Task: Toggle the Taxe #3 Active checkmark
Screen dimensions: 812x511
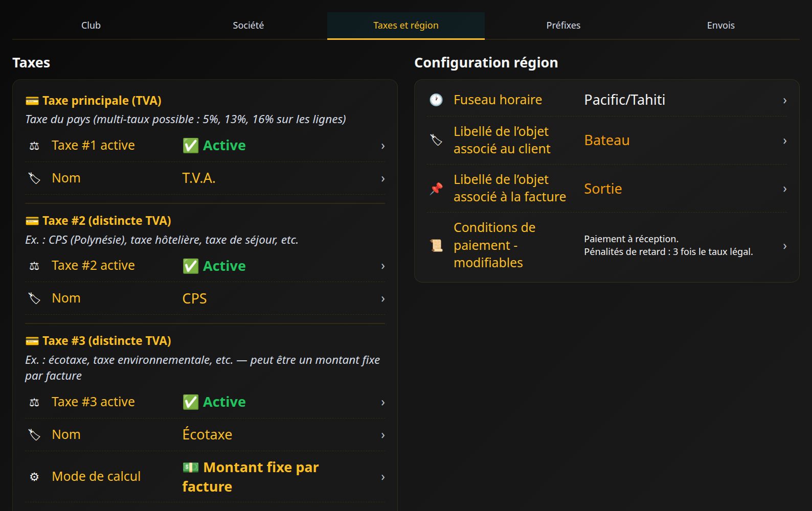Action: (191, 402)
